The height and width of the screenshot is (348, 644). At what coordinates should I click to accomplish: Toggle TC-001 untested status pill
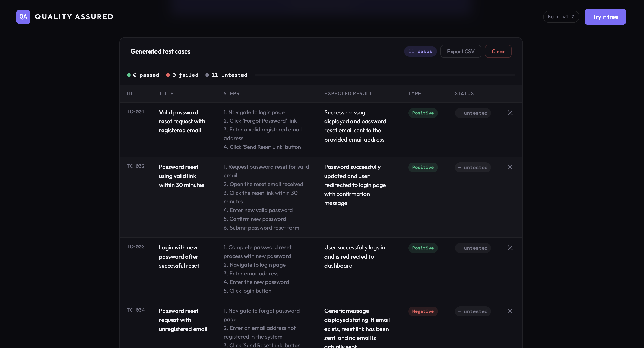[x=472, y=113]
